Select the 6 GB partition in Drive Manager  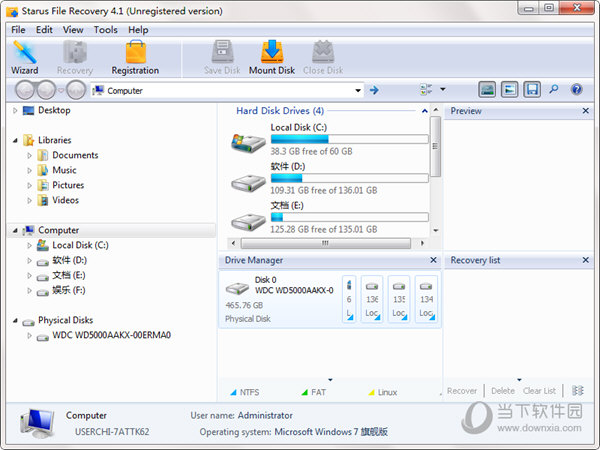click(349, 299)
